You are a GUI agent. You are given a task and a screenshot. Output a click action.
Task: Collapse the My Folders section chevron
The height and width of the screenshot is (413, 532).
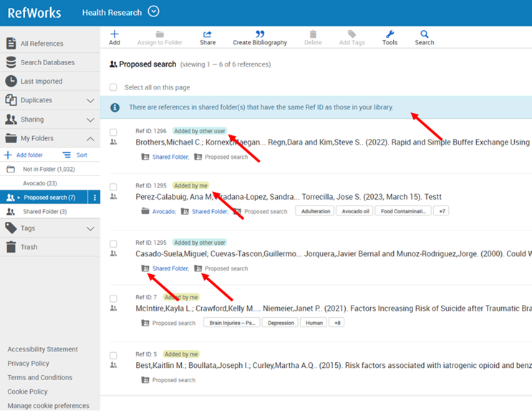click(90, 139)
